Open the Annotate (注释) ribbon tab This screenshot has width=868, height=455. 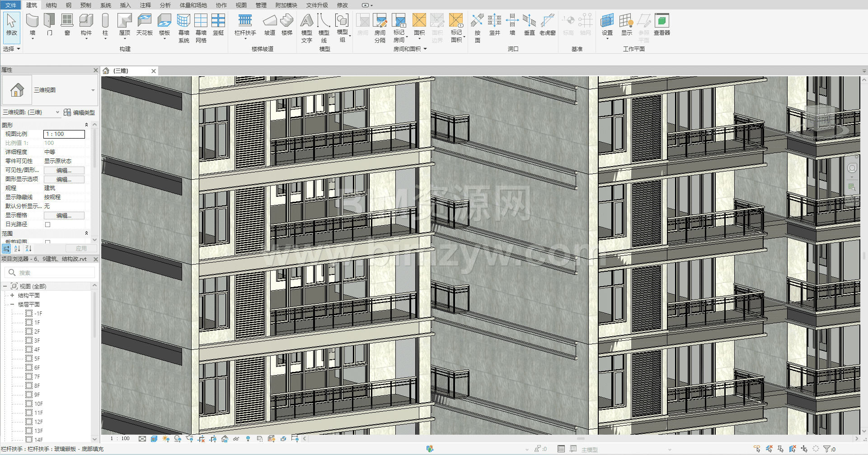pyautogui.click(x=145, y=5)
